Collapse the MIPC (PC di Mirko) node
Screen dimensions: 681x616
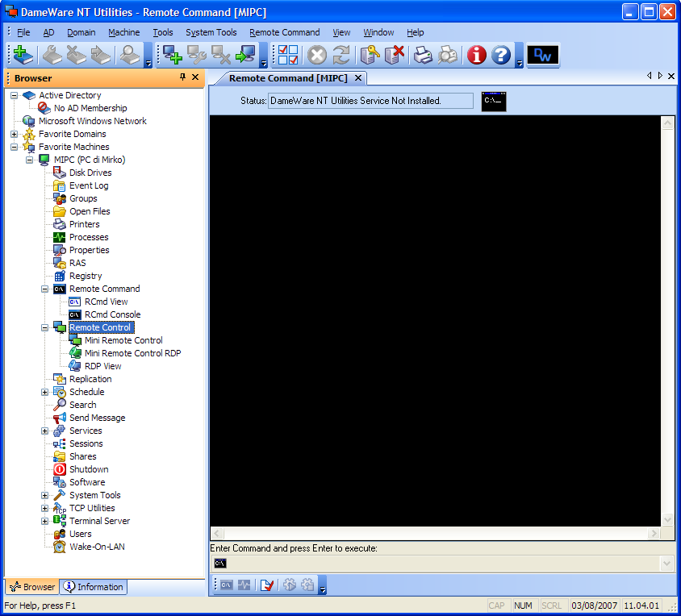[x=30, y=160]
